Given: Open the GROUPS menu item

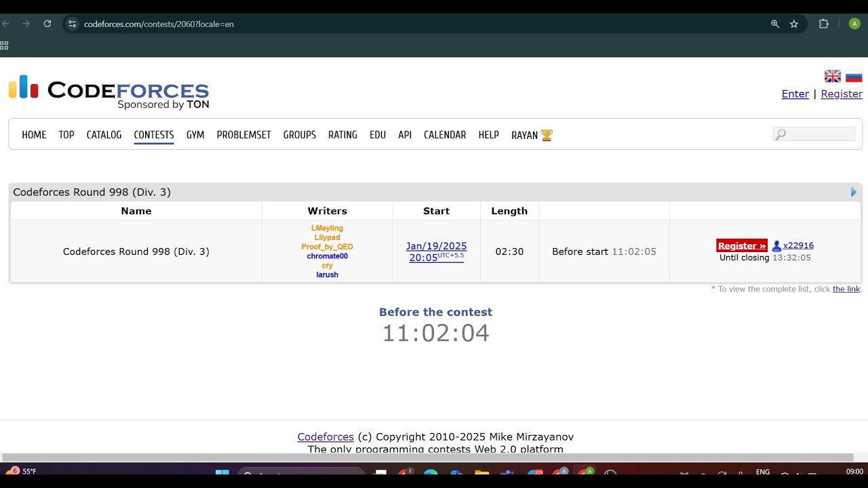Looking at the screenshot, I should pos(300,135).
